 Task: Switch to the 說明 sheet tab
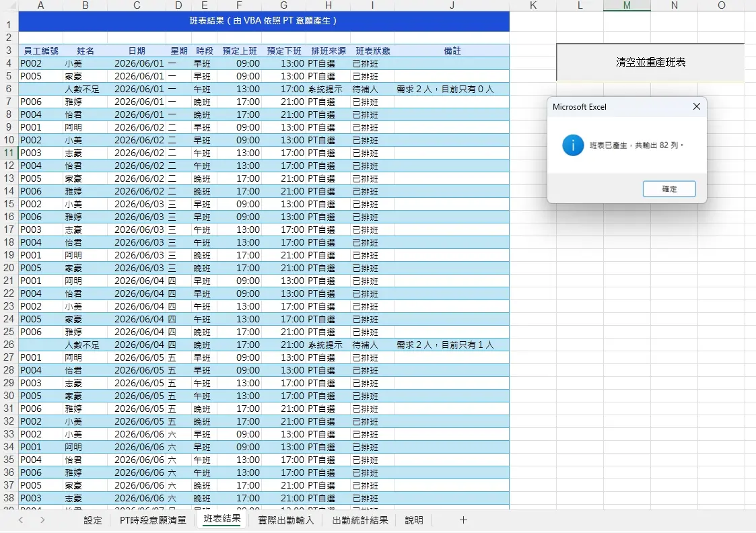pos(413,520)
